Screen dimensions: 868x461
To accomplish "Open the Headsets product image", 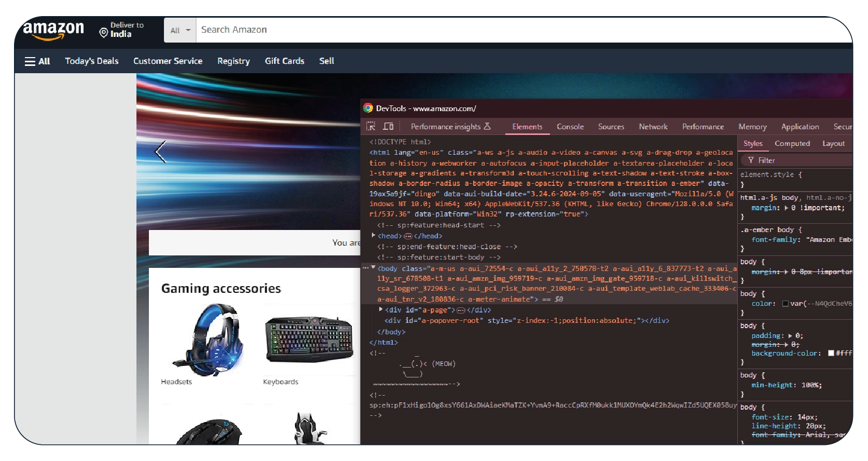I will tap(208, 339).
